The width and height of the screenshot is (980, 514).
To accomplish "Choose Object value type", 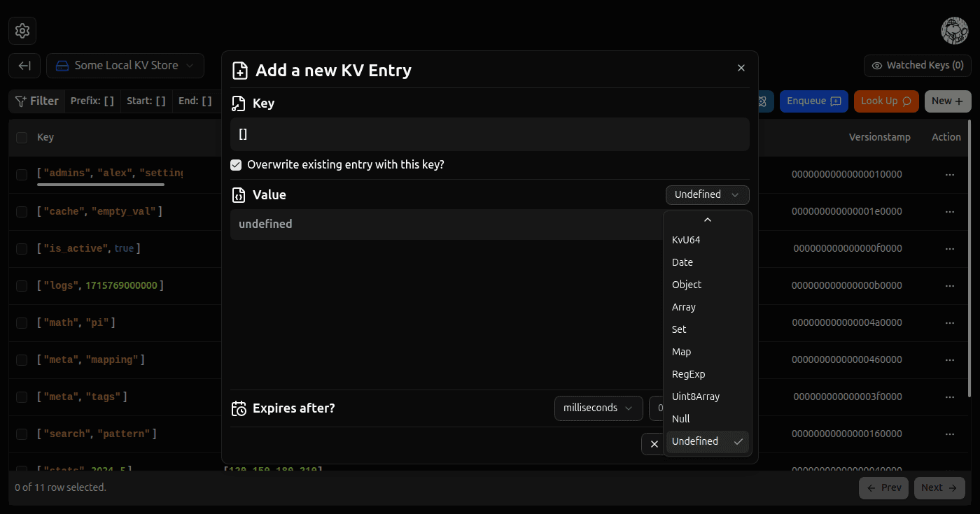I will coord(707,285).
